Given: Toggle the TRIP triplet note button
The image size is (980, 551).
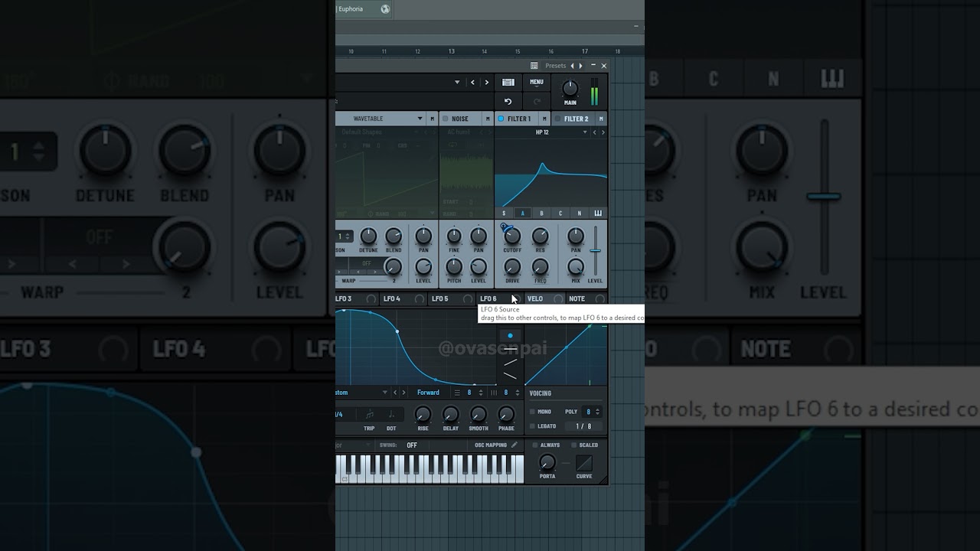Looking at the screenshot, I should [369, 416].
